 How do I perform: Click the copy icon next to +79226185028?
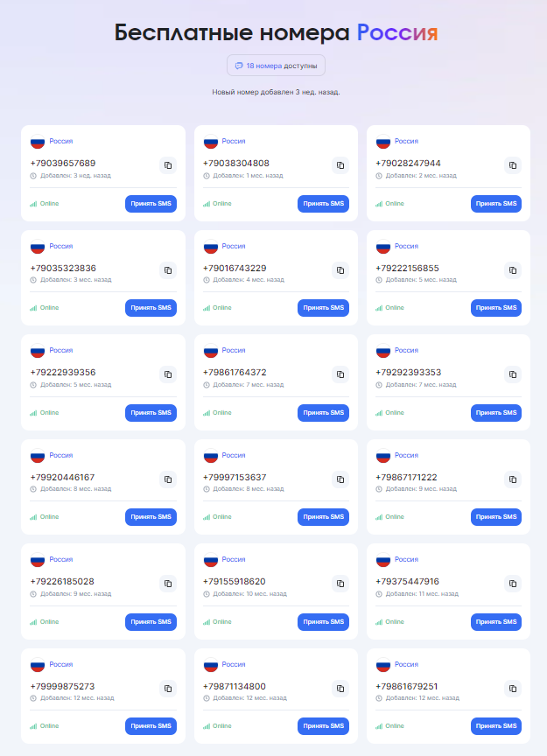click(x=168, y=584)
